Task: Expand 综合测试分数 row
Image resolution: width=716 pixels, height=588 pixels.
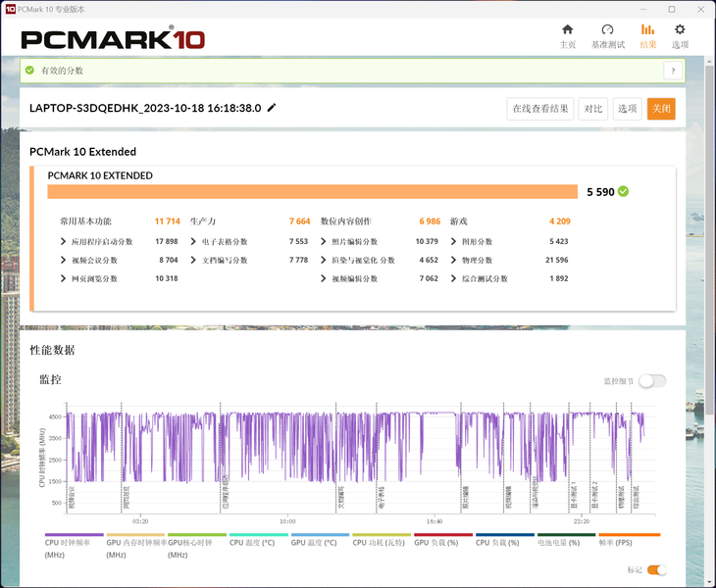Action: [x=453, y=278]
